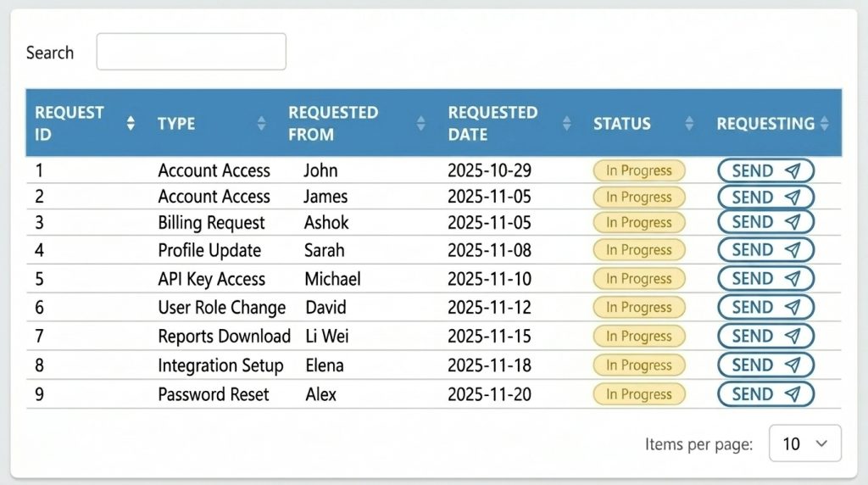Click the send icon for the Reports Download row
Screen dimensions: 868x485
coord(793,336)
